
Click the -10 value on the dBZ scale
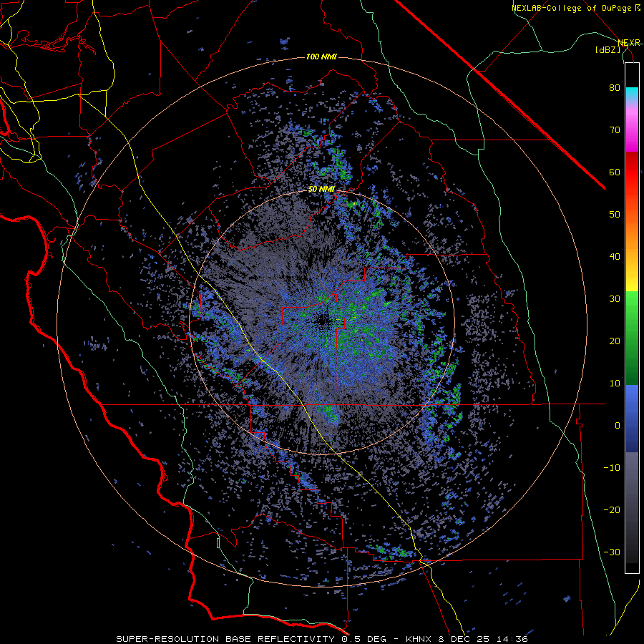pos(612,468)
